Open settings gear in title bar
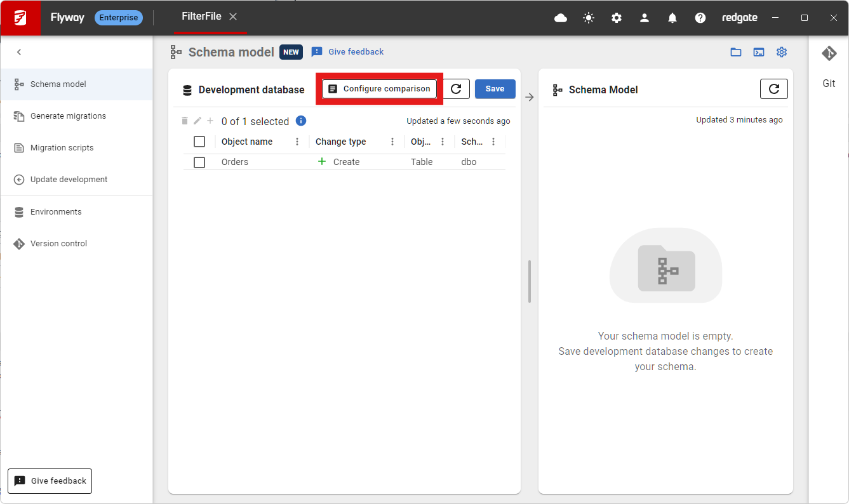 (617, 18)
